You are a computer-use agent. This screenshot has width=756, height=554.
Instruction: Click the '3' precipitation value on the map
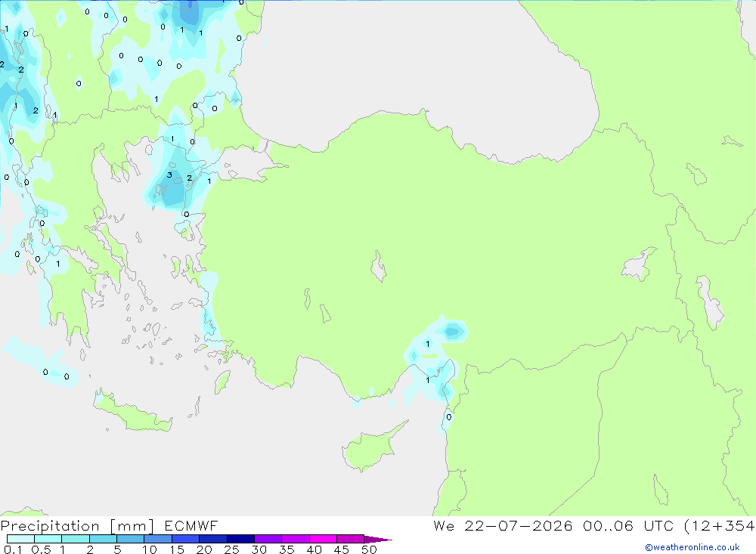tap(169, 175)
